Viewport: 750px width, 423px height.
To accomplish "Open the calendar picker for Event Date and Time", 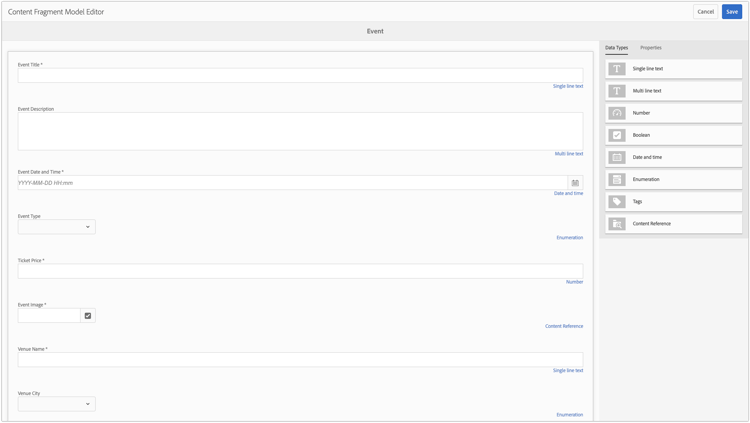I will [575, 183].
